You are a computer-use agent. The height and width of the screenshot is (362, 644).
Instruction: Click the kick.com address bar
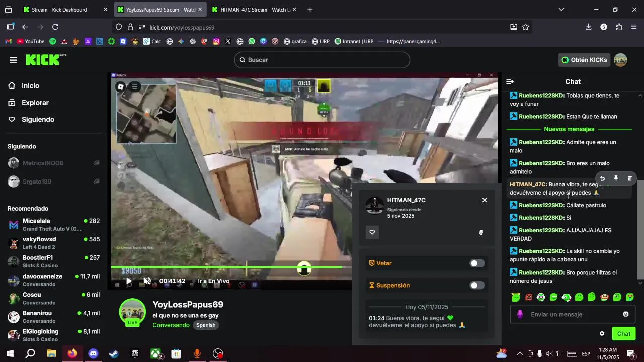coord(322,27)
